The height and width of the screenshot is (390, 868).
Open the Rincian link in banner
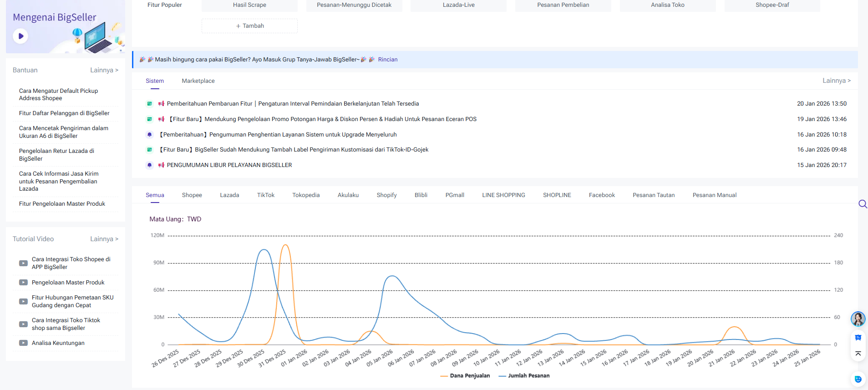pyautogui.click(x=387, y=60)
